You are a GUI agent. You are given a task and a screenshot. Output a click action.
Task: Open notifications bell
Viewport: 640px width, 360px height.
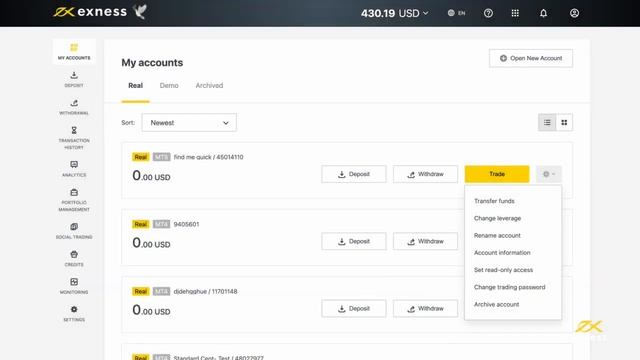[543, 13]
